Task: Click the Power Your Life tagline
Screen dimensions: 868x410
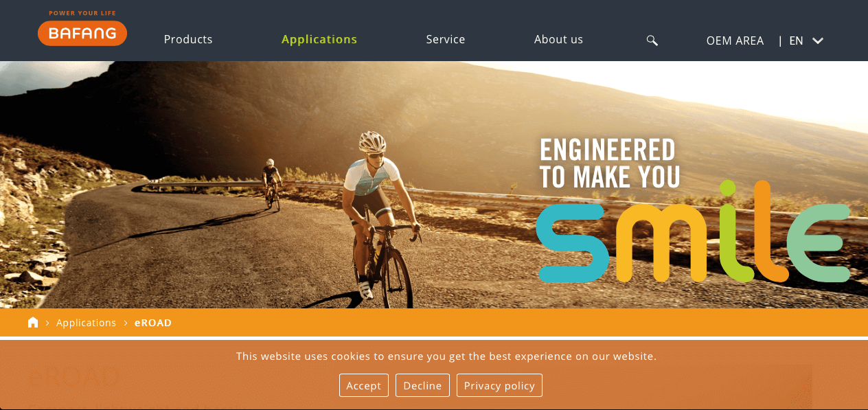Action: click(x=82, y=13)
